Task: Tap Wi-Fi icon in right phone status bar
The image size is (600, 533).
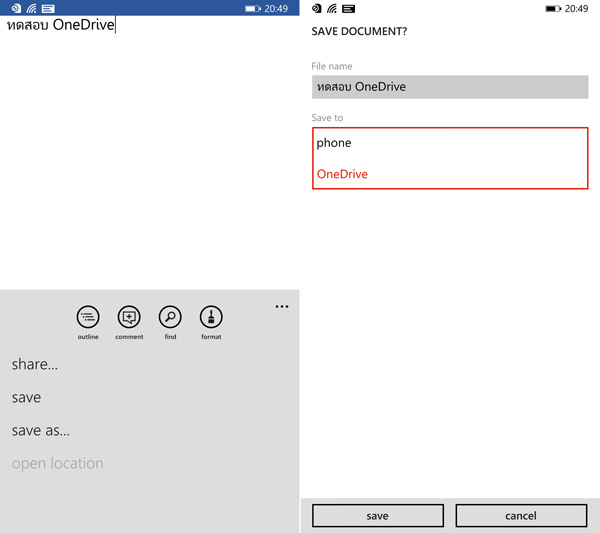Action: coord(332,8)
